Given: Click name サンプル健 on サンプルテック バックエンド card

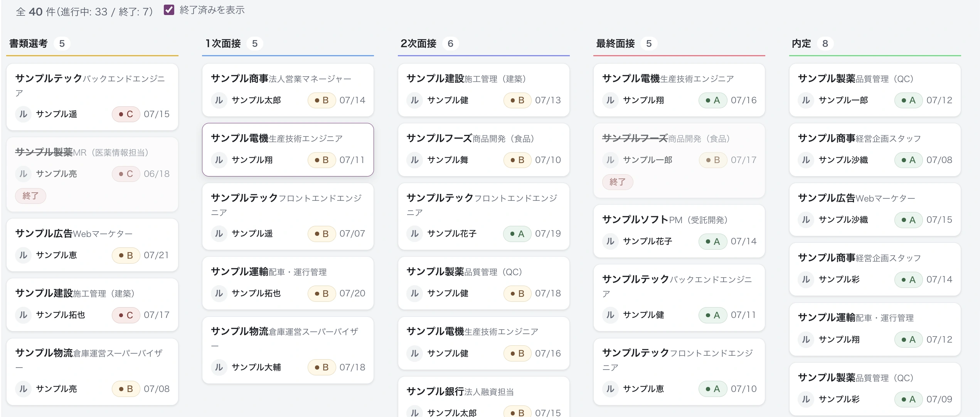Looking at the screenshot, I should tap(643, 315).
